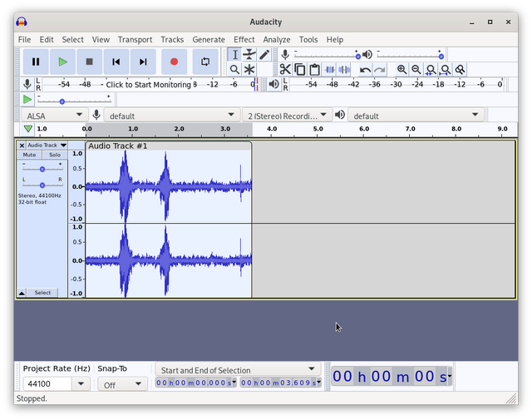Screen dimensions: 532x420
Task: Open the Tracks menu
Action: (172, 40)
